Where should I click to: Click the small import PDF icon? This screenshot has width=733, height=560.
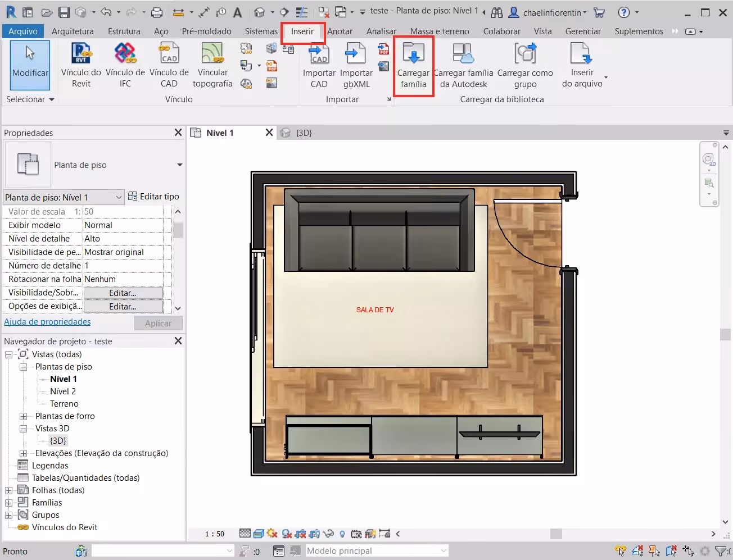point(384,49)
